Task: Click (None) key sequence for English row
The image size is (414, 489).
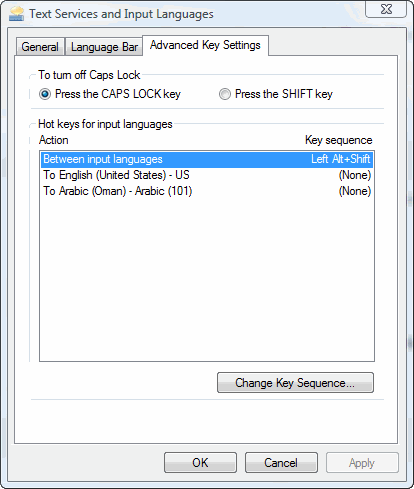Action: (355, 175)
